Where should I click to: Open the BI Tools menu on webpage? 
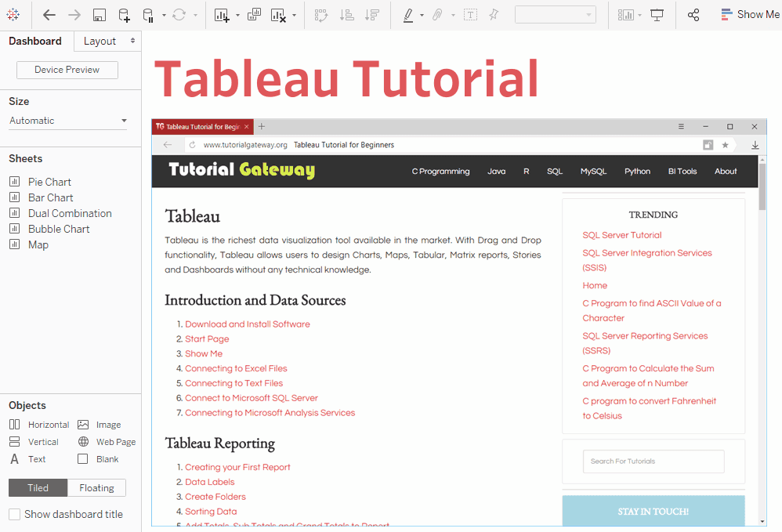(x=682, y=171)
